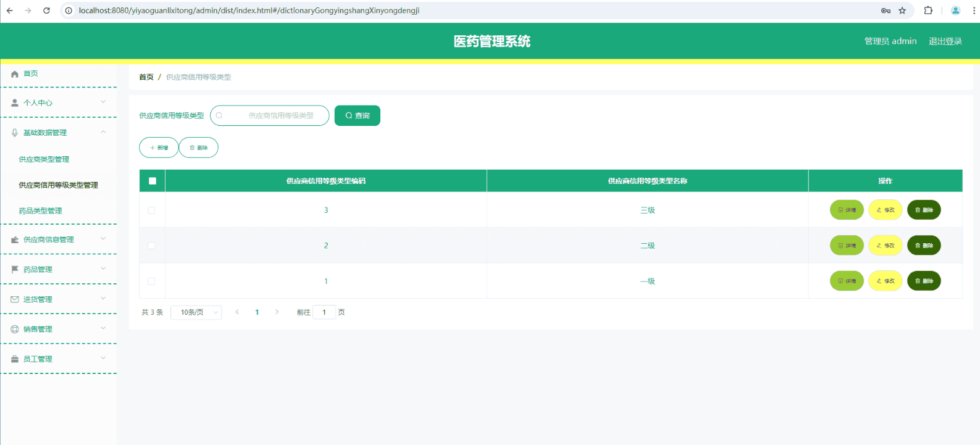980x445 pixels.
Task: Open 供应商信用等级类型管理 submenu item
Action: (59, 185)
